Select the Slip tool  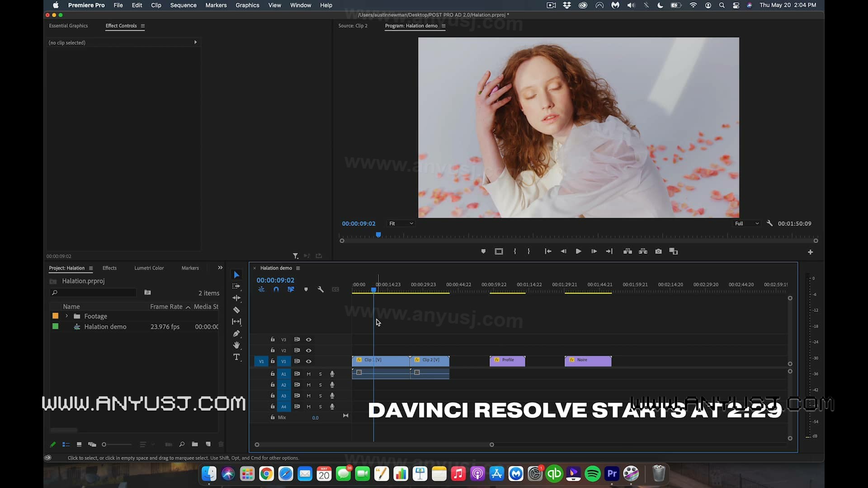(236, 322)
